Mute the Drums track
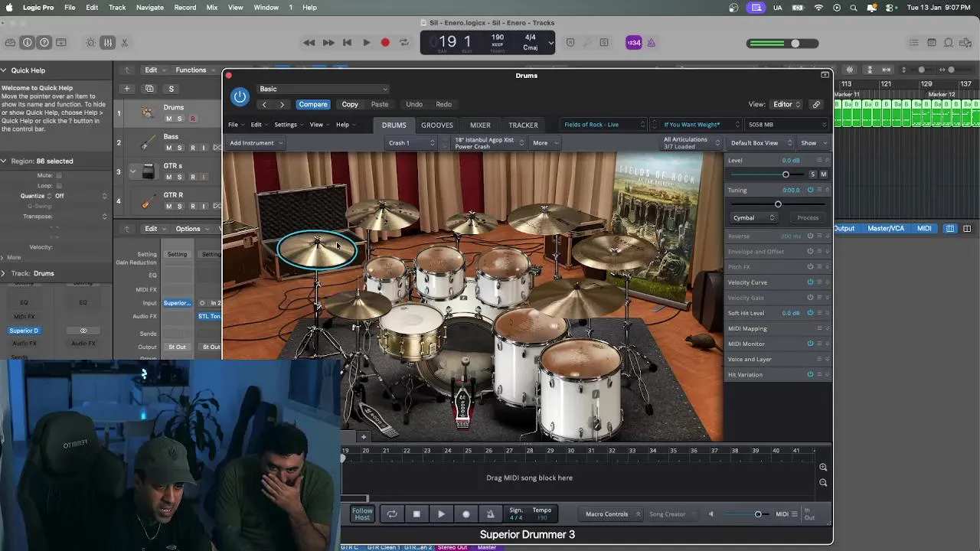 (169, 119)
